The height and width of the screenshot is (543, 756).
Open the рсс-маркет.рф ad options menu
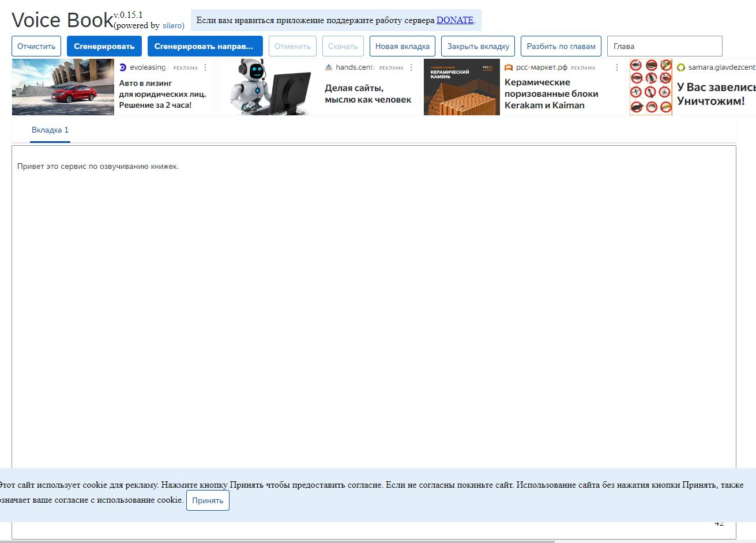click(x=617, y=67)
